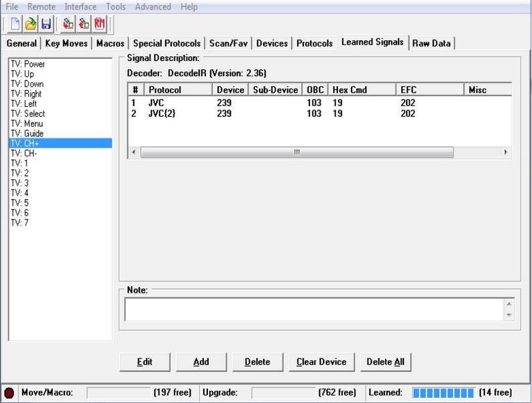Click the Note text field
This screenshot has height=403, width=532.
click(314, 310)
